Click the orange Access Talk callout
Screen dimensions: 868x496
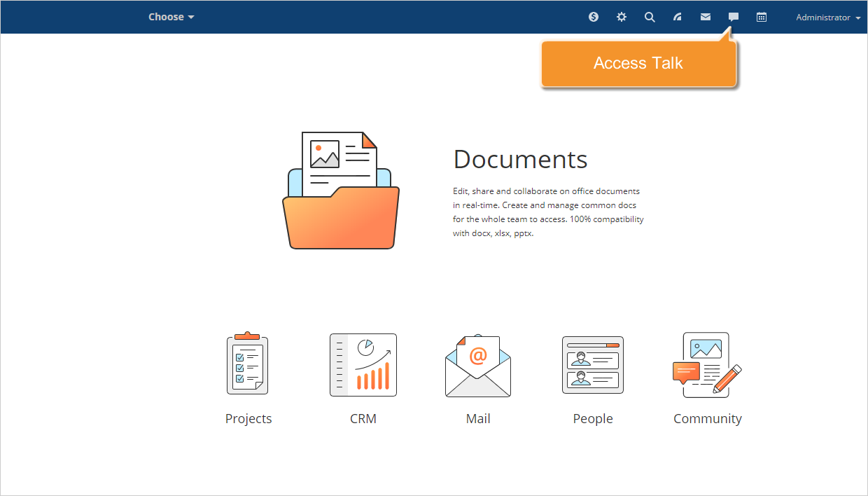(x=638, y=64)
